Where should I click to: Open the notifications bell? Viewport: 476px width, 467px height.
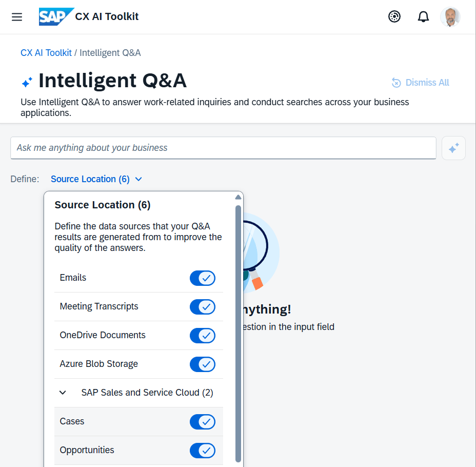tap(423, 17)
